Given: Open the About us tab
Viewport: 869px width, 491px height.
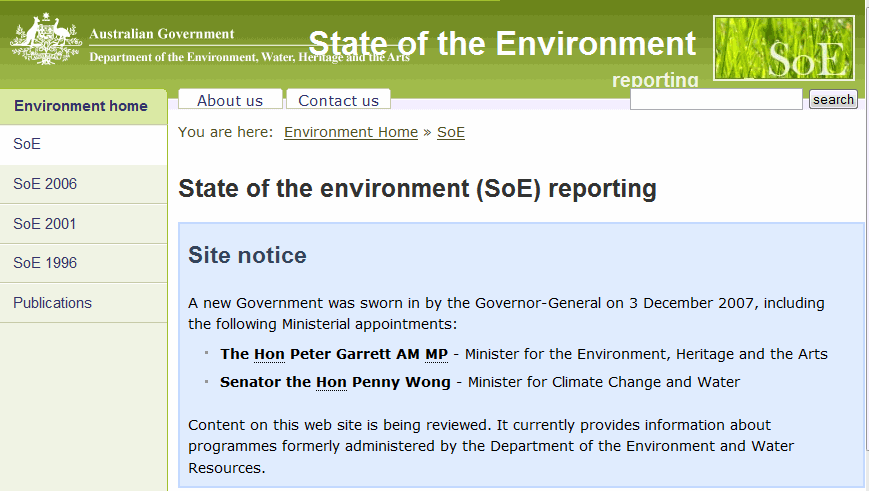Looking at the screenshot, I should [230, 100].
